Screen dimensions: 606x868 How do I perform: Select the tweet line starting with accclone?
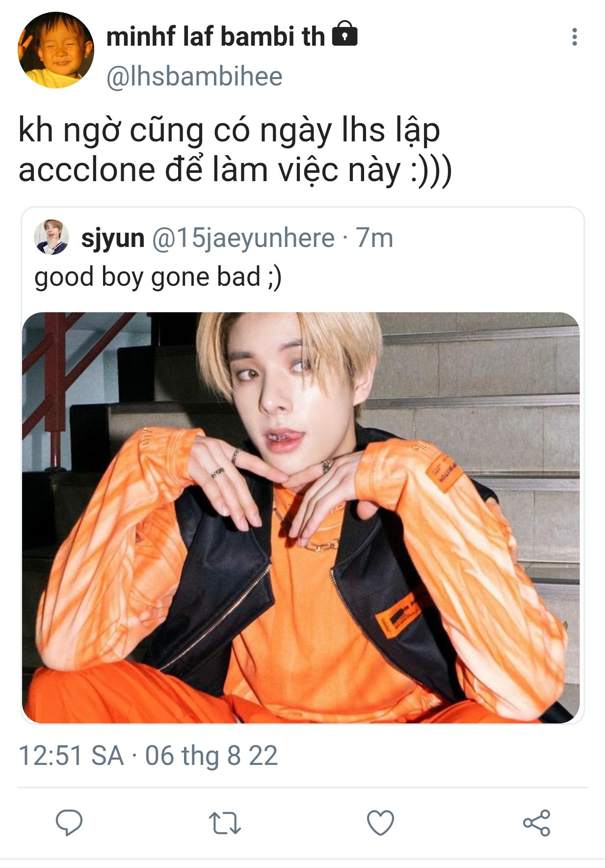pos(235,170)
